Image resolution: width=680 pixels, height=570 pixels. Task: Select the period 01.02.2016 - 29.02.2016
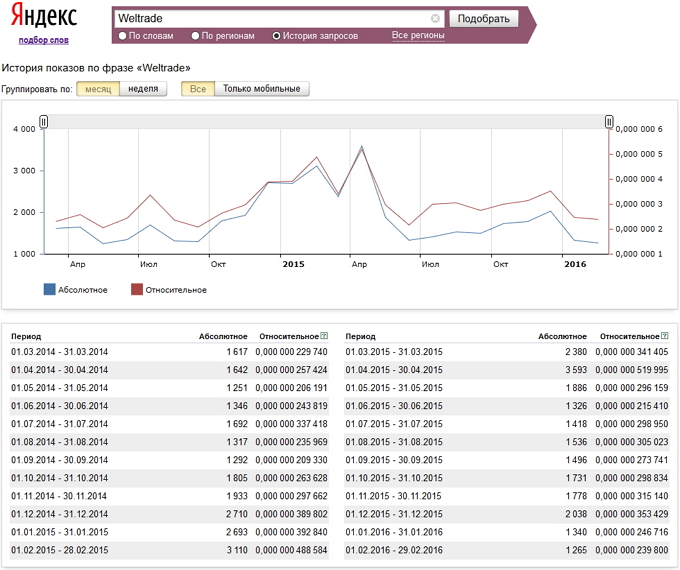pyautogui.click(x=394, y=550)
